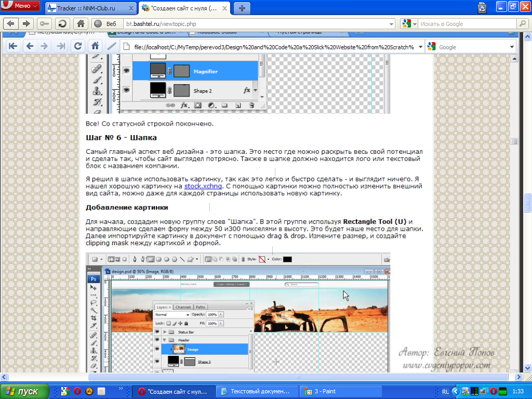
Task: Toggle visibility of the Image layer
Action: [157, 349]
